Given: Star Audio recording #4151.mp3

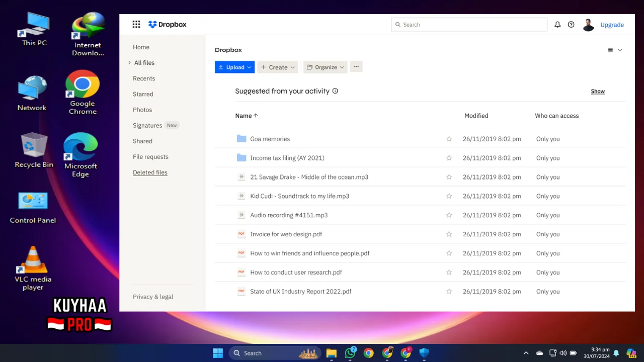Looking at the screenshot, I should [449, 215].
